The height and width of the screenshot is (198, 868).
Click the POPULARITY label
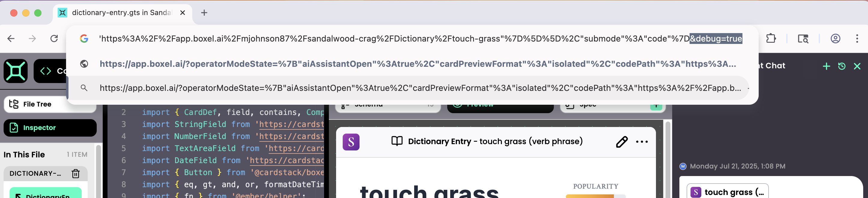coord(595,186)
